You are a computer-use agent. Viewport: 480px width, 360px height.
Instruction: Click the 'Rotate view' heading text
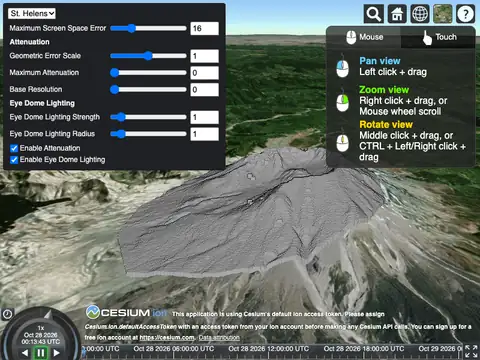click(x=386, y=125)
